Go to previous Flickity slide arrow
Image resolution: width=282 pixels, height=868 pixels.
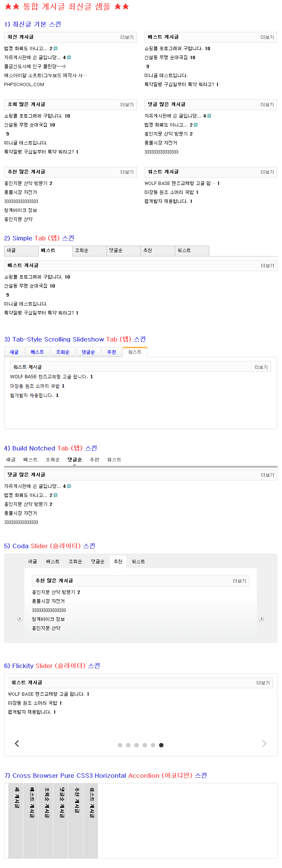coord(17,743)
